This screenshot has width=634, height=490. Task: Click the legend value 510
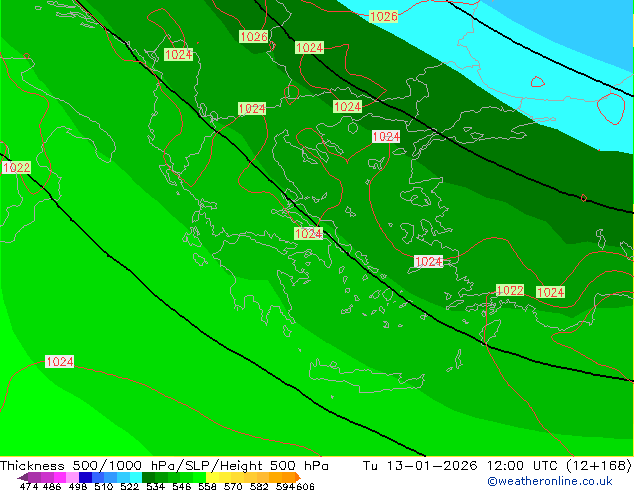point(104,486)
